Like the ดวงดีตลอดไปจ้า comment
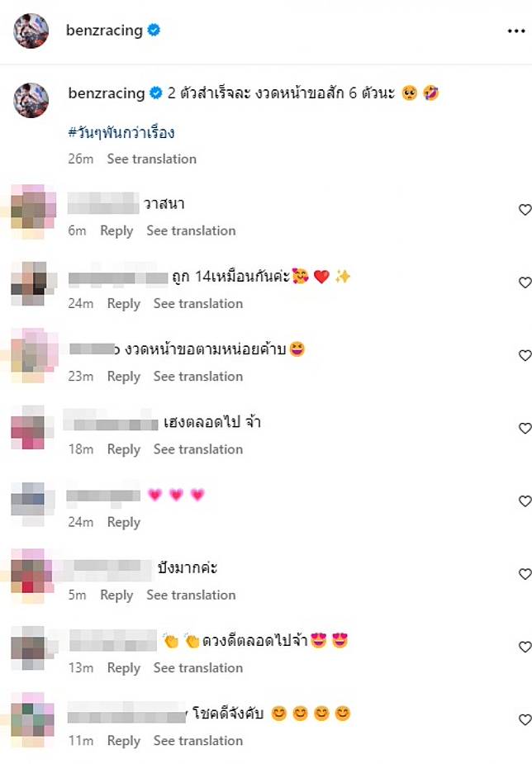The image size is (532, 764). [525, 647]
